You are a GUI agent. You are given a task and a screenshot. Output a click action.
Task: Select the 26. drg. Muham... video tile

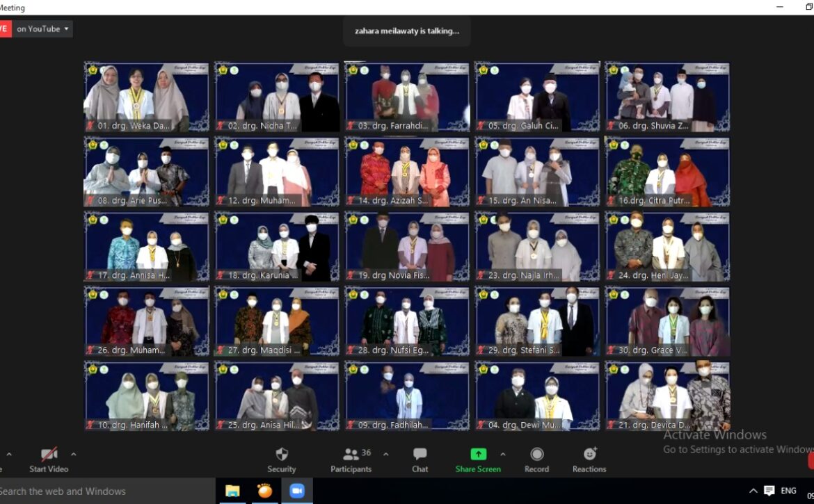(146, 321)
